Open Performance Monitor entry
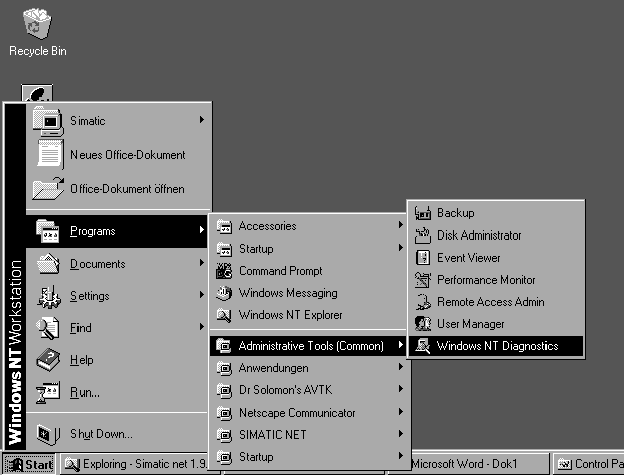 click(496, 280)
